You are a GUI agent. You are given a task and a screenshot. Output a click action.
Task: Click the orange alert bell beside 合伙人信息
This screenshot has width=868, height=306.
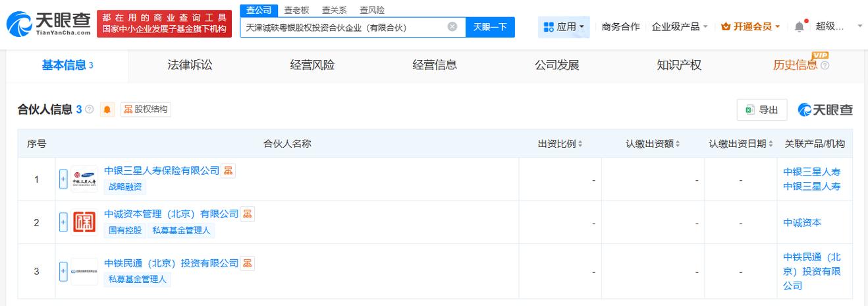[107, 109]
